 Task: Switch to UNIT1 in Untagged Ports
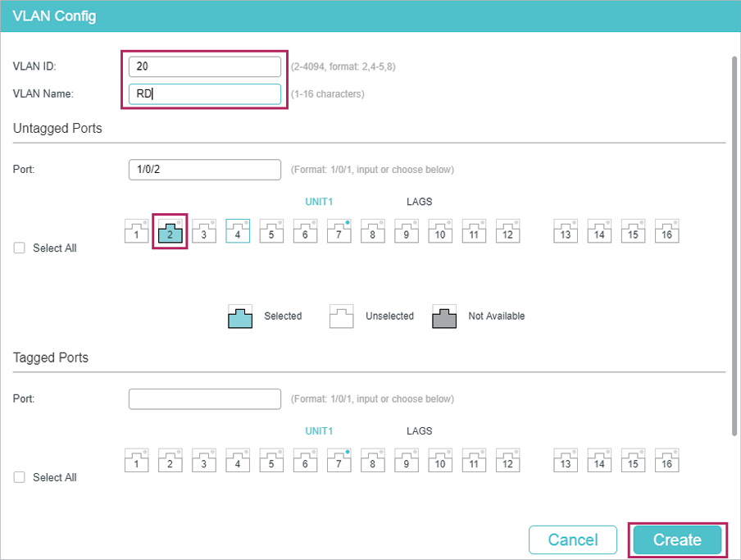point(319,202)
